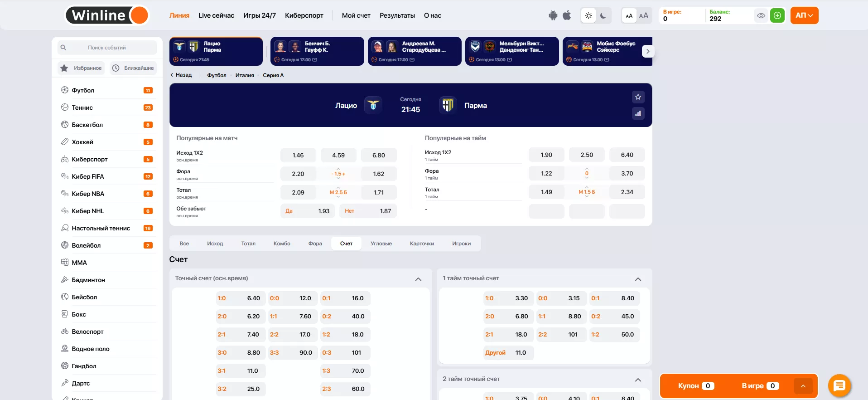Add Lazio–Parma match to favorites star
The width and height of the screenshot is (868, 400).
(x=638, y=97)
